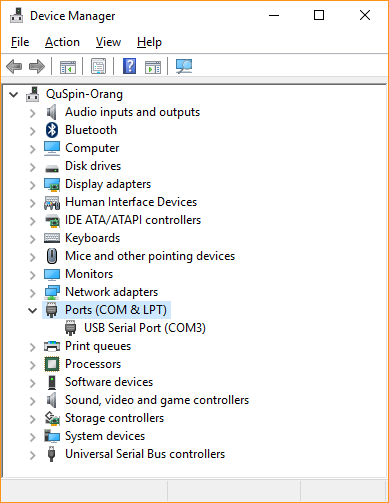Click the Disk drives icon
The image size is (389, 503).
tap(52, 168)
